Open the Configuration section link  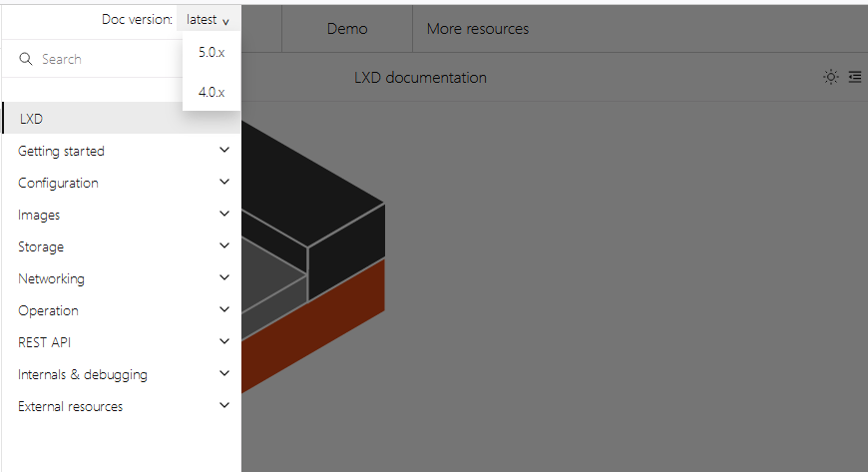(x=58, y=183)
